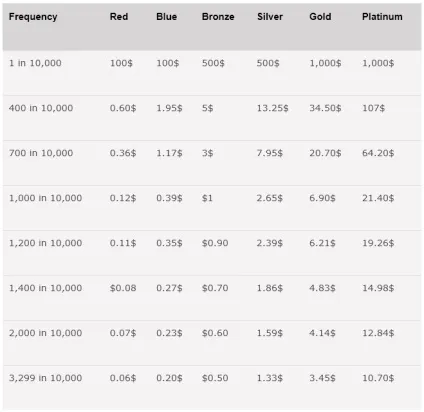Click the Platinum 10.70$ cell

pos(378,378)
